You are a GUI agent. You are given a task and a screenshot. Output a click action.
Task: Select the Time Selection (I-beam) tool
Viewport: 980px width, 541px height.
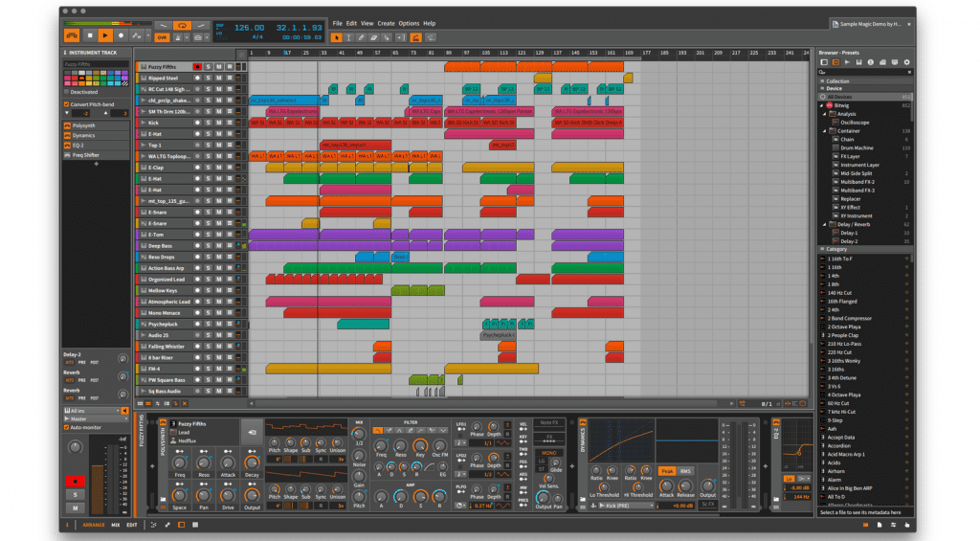coord(348,37)
